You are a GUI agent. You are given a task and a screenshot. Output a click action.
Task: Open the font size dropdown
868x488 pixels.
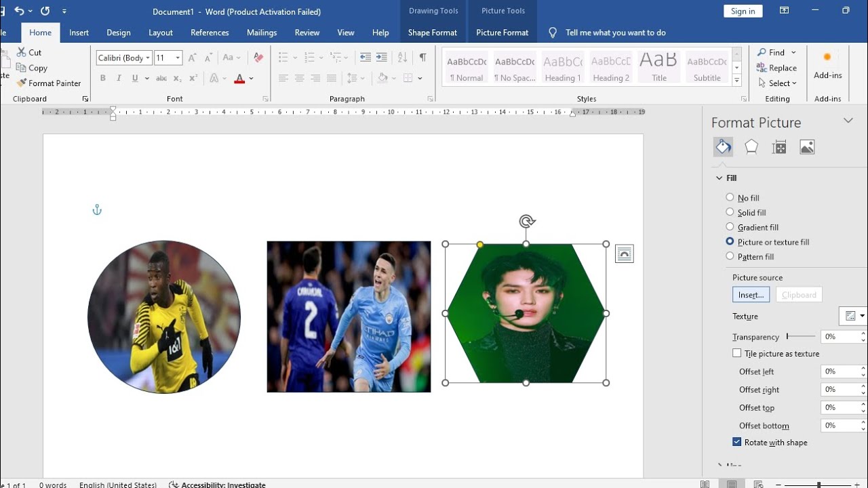point(178,58)
